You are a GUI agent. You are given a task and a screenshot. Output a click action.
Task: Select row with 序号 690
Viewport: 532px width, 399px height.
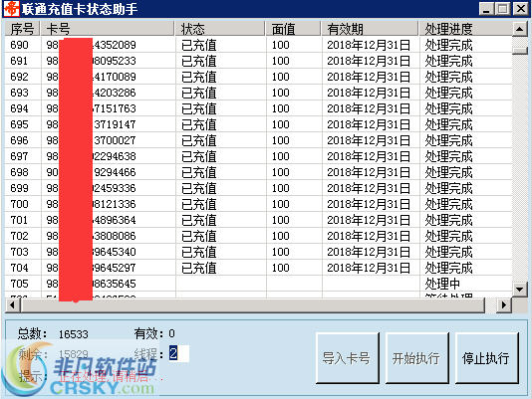(x=258, y=45)
